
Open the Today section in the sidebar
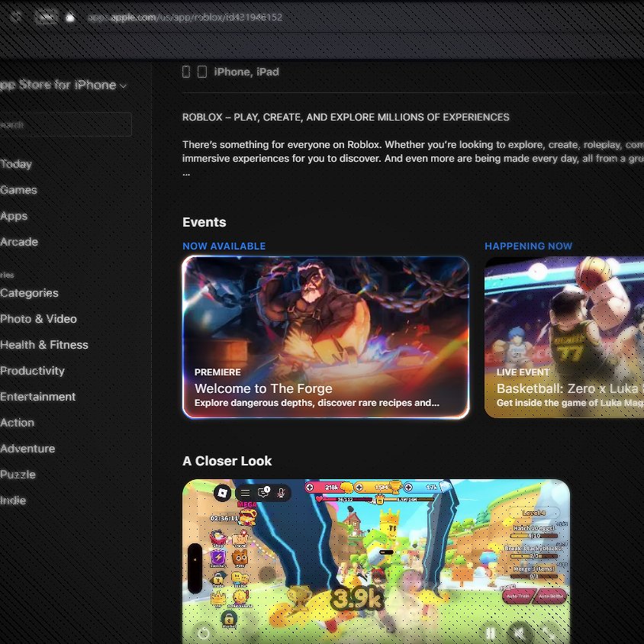(17, 164)
